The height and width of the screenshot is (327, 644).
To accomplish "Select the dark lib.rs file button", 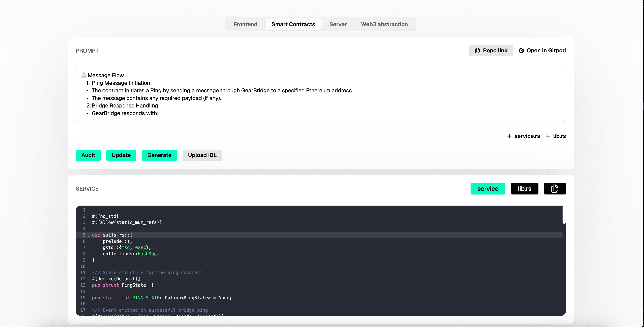I will point(524,189).
